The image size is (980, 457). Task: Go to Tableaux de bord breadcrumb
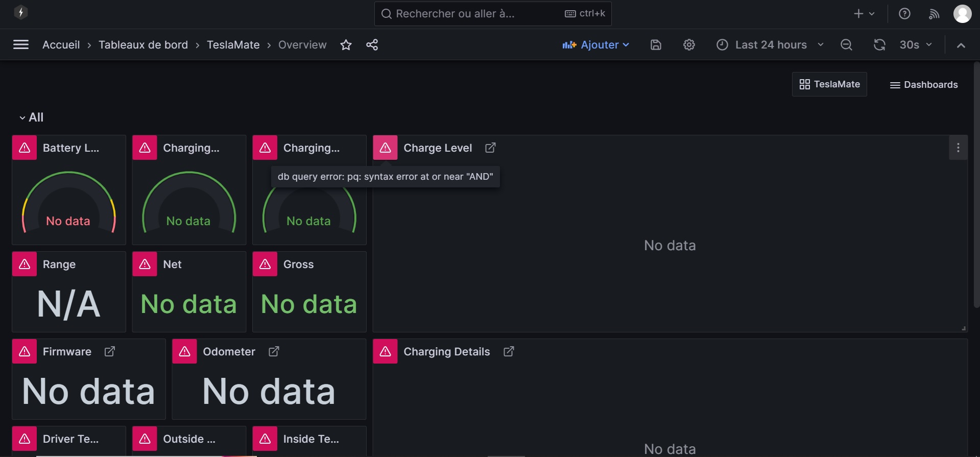143,45
